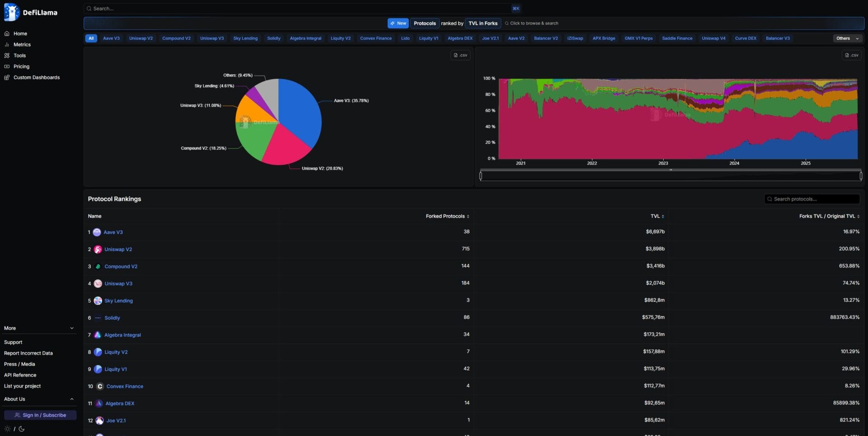Open the Uniswap V2 protocol page
Screen dimensions: 868x436
(118, 249)
